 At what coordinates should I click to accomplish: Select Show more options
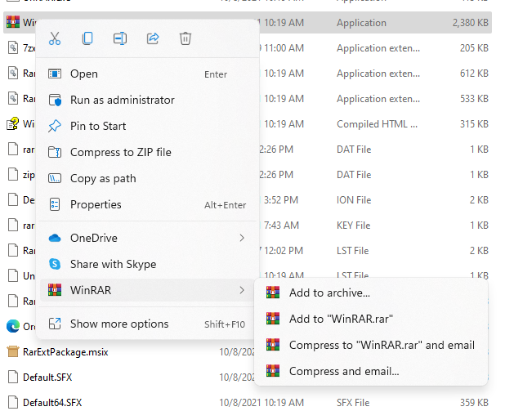click(x=148, y=324)
